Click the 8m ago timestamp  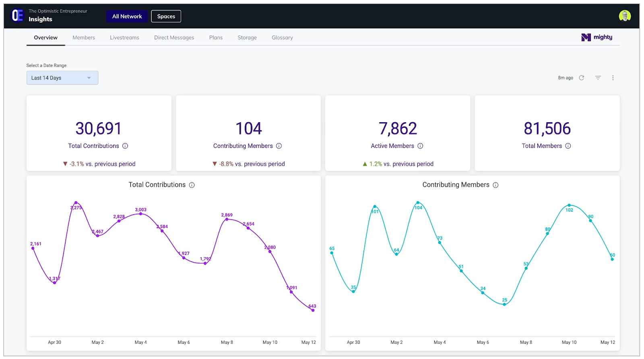(566, 78)
